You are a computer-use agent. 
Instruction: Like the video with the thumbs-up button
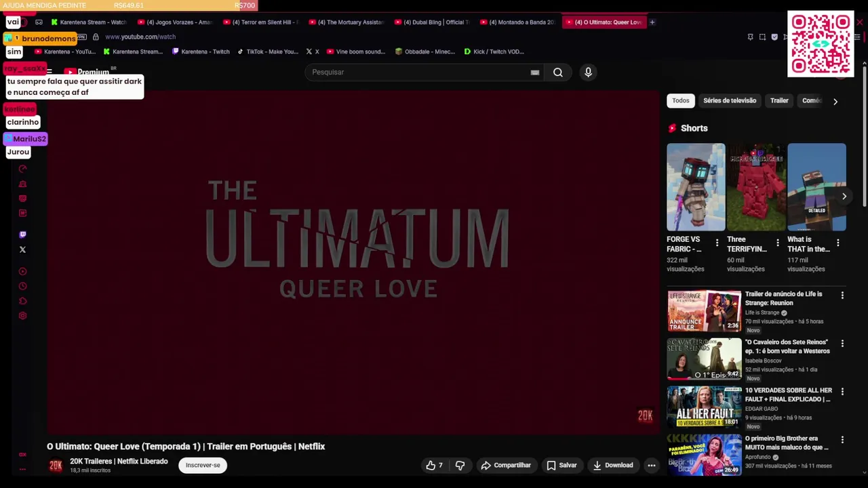(434, 465)
